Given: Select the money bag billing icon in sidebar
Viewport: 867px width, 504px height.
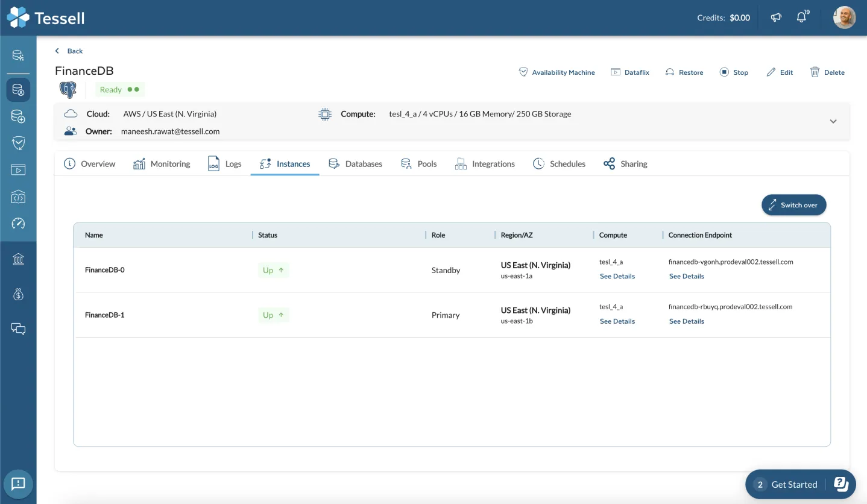Looking at the screenshot, I should coord(18,294).
